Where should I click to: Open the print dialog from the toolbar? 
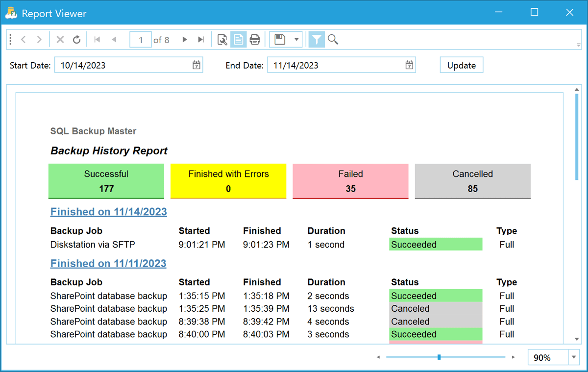click(254, 40)
